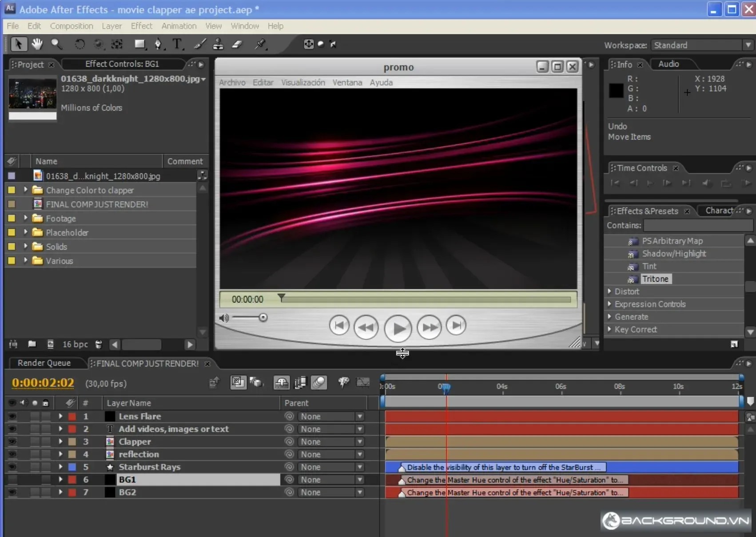Click the Brainstorm timeline button
Screen dimensions: 756x537
tap(343, 382)
